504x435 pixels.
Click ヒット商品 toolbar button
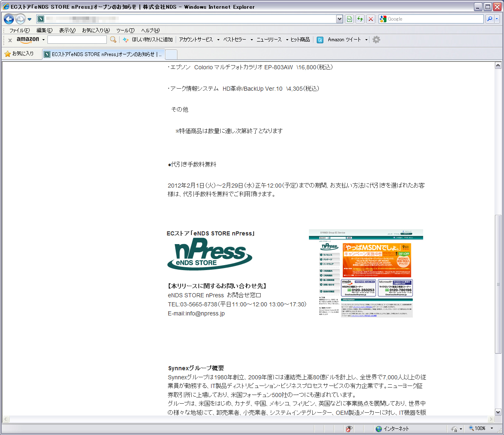[300, 40]
